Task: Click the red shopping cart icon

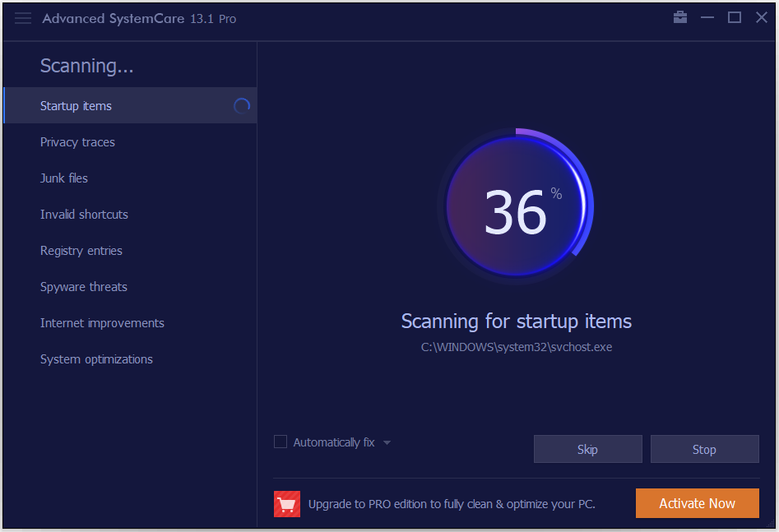Action: coord(286,504)
